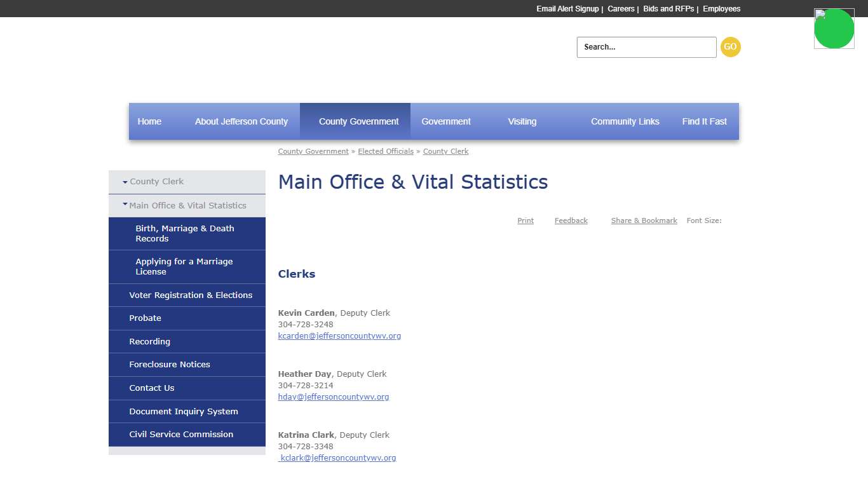The image size is (868, 488).
Task: Click the green circle widget top right
Action: click(x=834, y=29)
